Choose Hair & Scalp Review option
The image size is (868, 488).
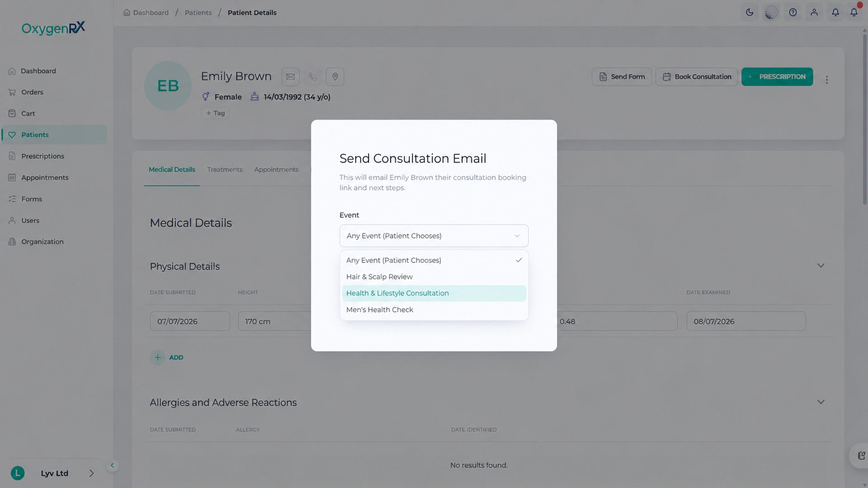[434, 277]
